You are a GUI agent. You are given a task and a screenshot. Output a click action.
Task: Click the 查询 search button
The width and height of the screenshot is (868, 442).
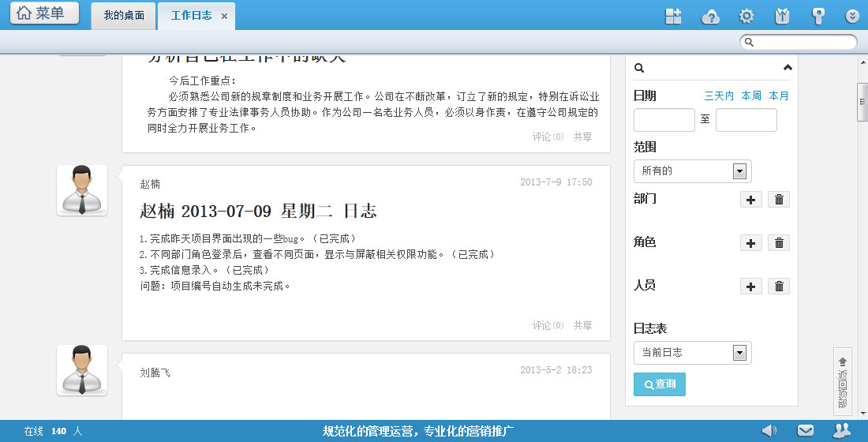pyautogui.click(x=660, y=384)
